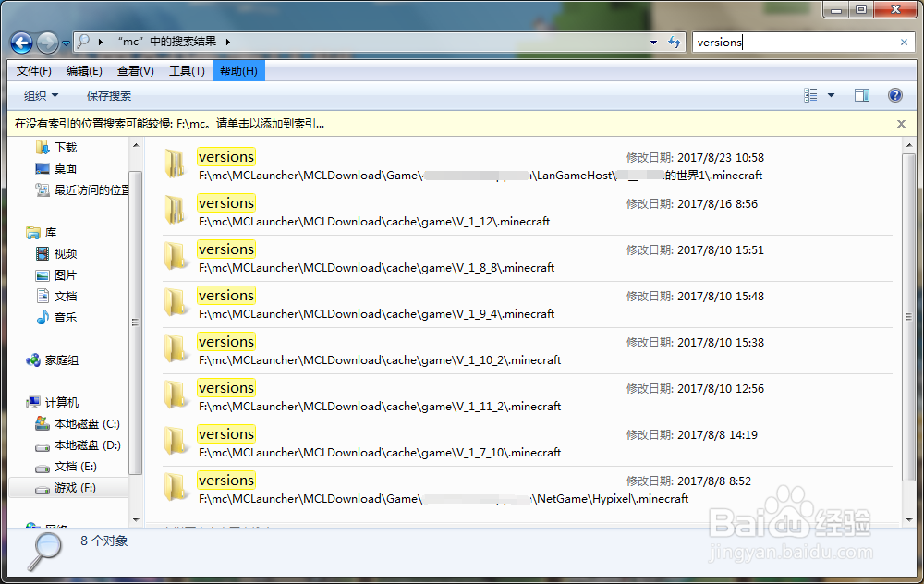Open the 查看(V) menu

click(136, 71)
